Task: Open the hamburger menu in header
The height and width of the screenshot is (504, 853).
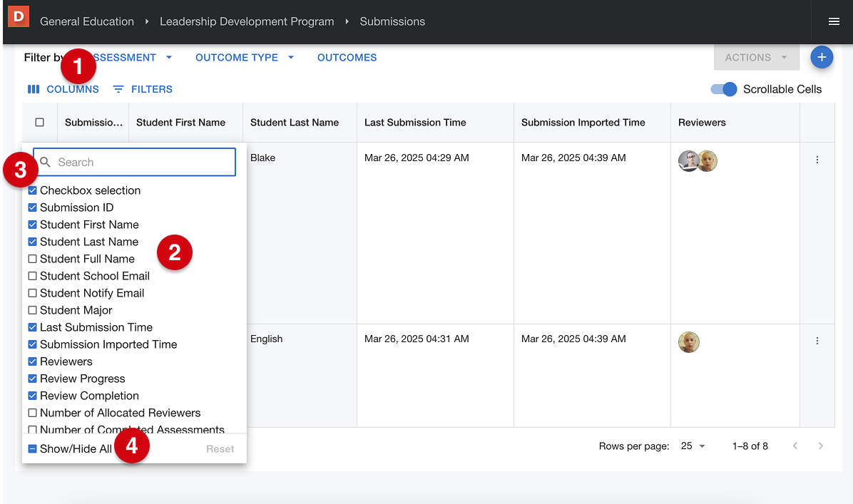Action: 834,21
